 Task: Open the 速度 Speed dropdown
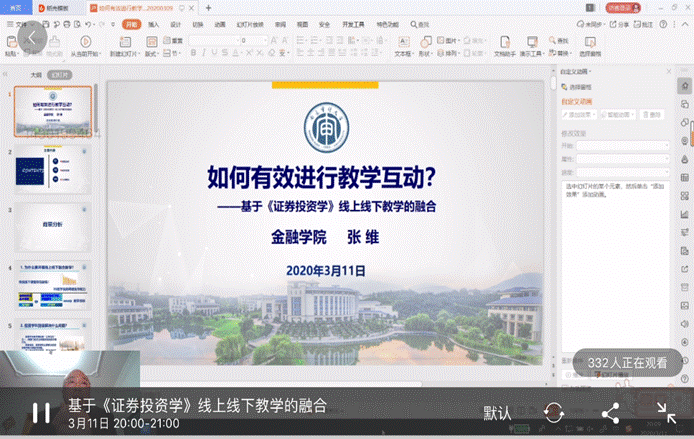[x=623, y=172]
